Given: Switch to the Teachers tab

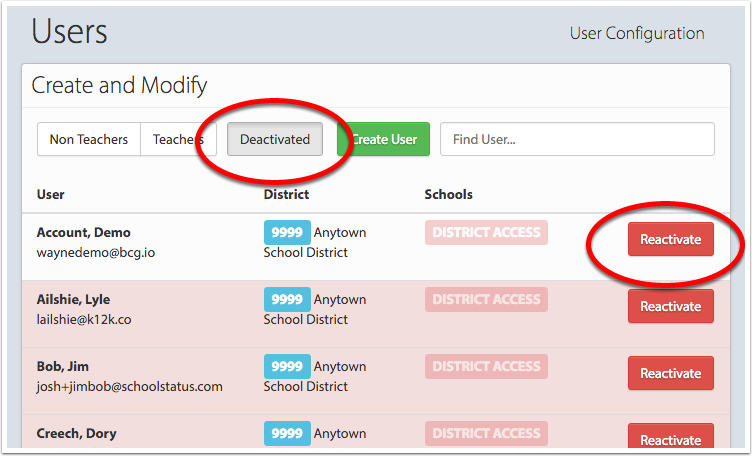Looking at the screenshot, I should coord(178,139).
